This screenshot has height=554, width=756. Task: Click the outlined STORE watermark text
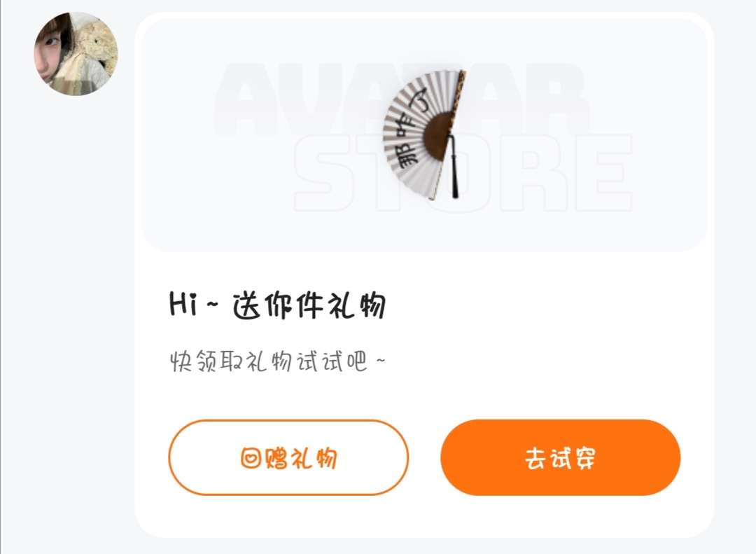coord(463,173)
